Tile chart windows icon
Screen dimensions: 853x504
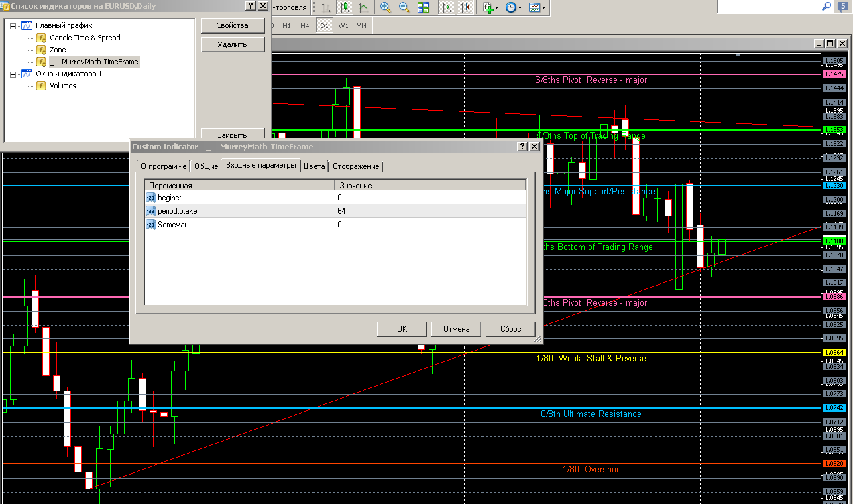tap(423, 8)
